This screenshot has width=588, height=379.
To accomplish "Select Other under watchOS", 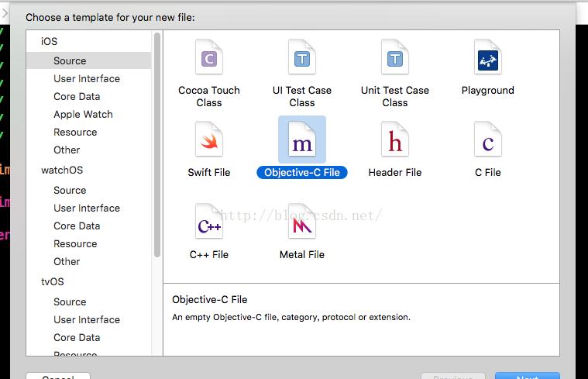I will point(67,261).
